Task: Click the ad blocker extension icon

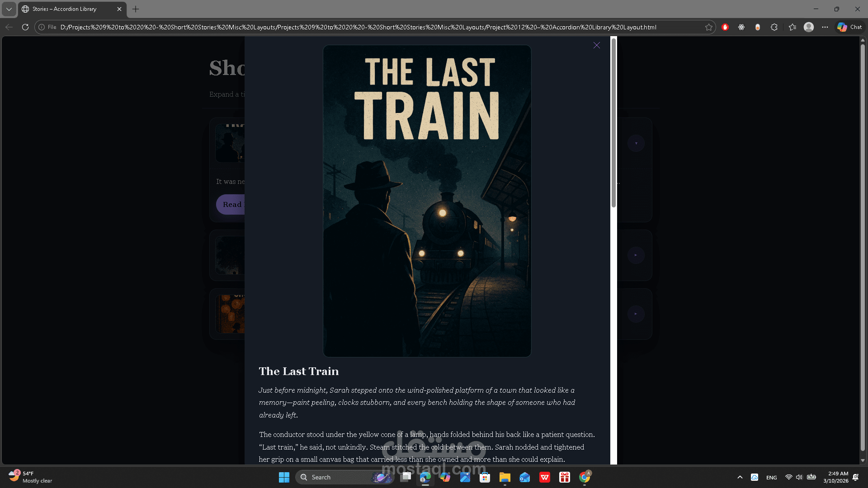Action: (725, 27)
